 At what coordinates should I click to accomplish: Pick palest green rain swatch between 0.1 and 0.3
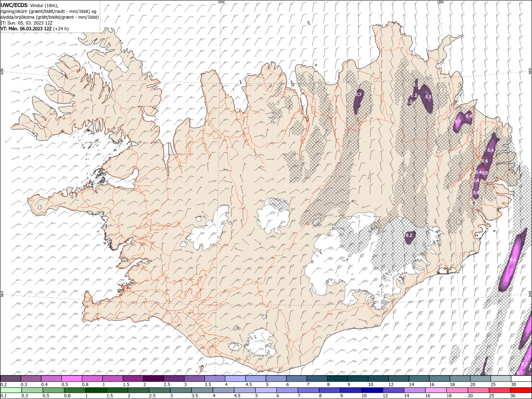(x=10, y=390)
